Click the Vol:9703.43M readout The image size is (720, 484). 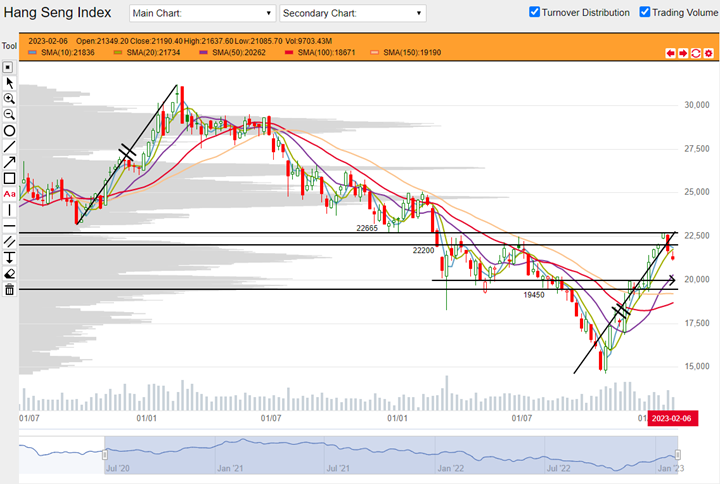click(x=309, y=41)
